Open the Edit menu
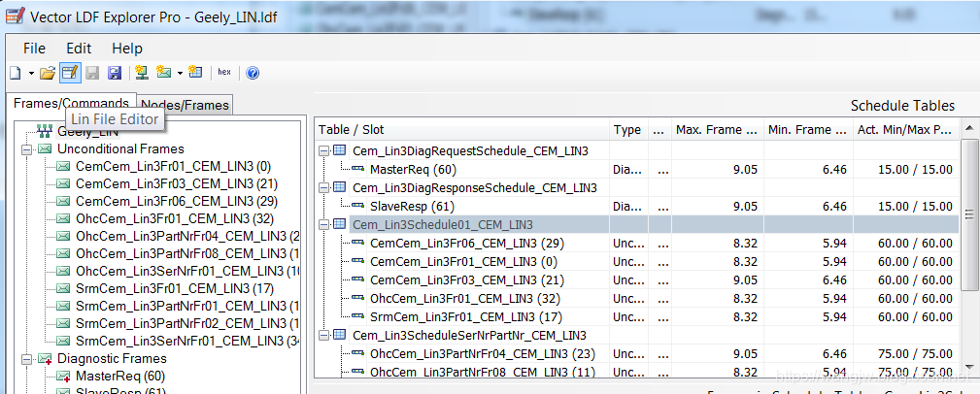 [x=79, y=49]
